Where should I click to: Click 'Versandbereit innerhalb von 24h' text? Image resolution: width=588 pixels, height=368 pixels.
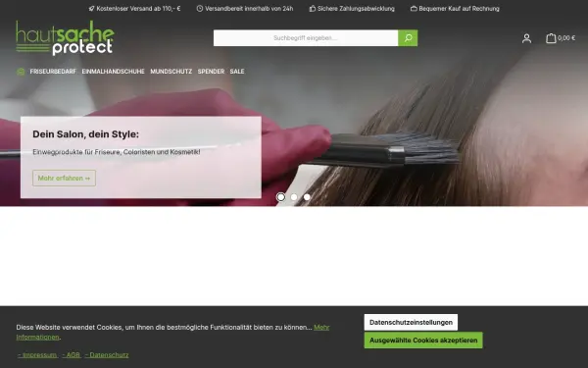pos(249,8)
